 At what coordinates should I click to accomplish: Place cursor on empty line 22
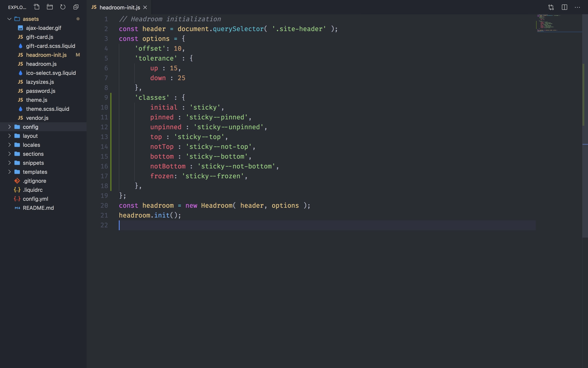[327, 225]
